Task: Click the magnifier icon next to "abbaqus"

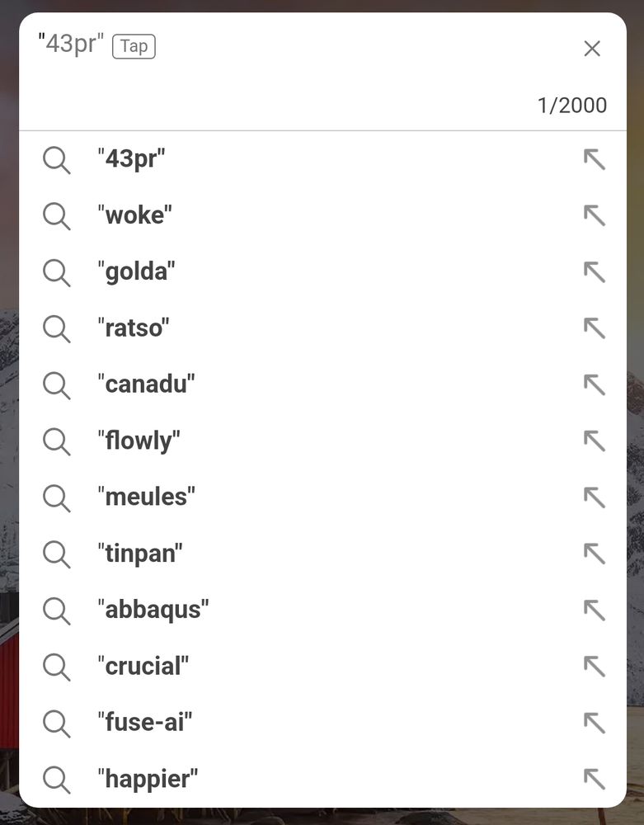Action: pos(56,610)
